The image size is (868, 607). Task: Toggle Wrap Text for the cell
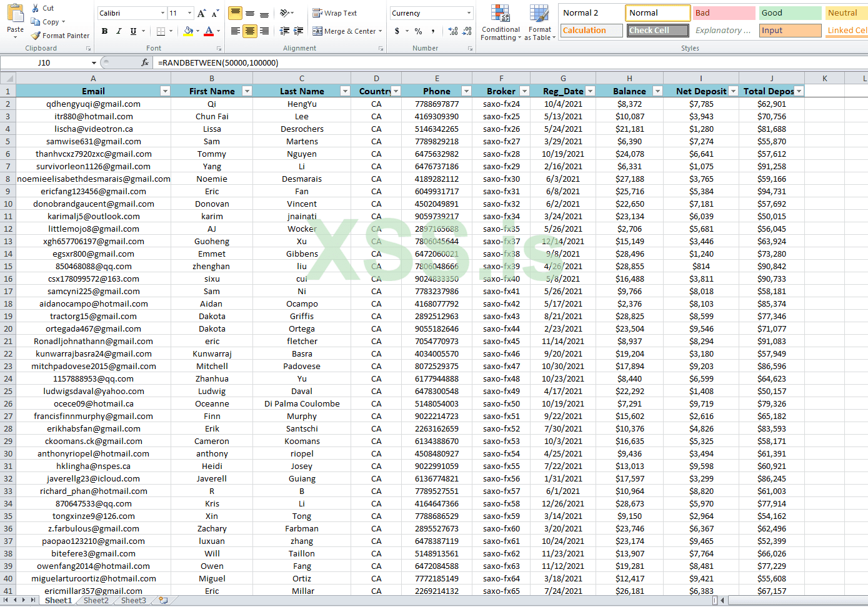pyautogui.click(x=334, y=13)
